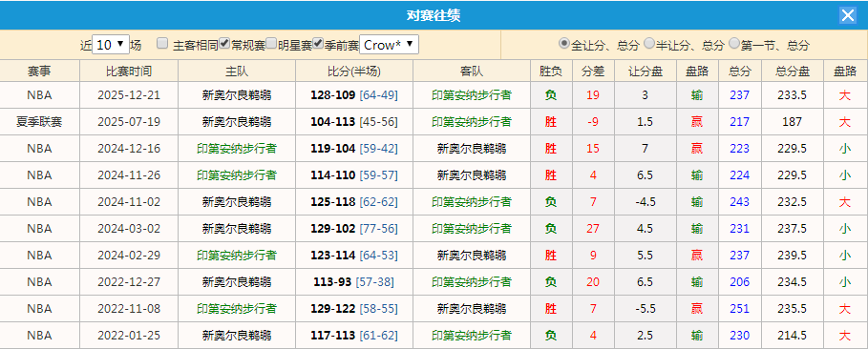
Task: Click home team 新奥尔良鹈鹕 on 2022-12-27
Action: pos(237,282)
